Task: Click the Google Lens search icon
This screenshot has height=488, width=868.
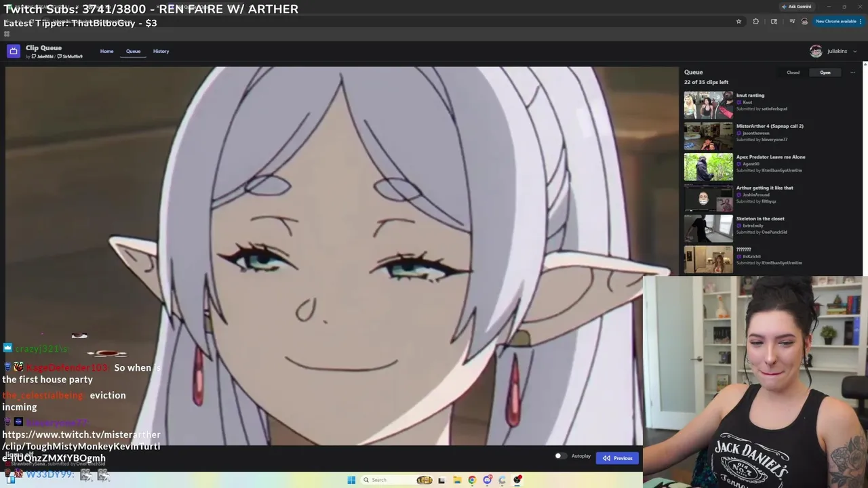Action: (x=774, y=21)
